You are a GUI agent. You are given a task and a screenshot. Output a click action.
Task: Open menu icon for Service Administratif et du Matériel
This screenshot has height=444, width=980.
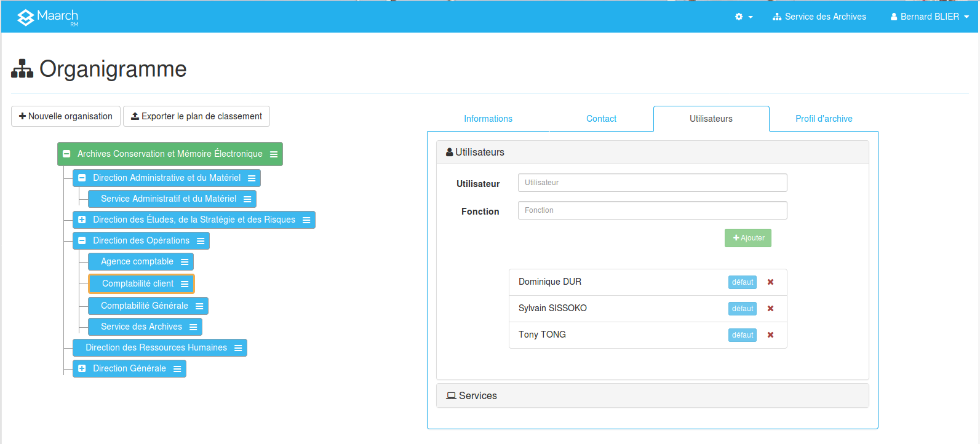pos(247,199)
